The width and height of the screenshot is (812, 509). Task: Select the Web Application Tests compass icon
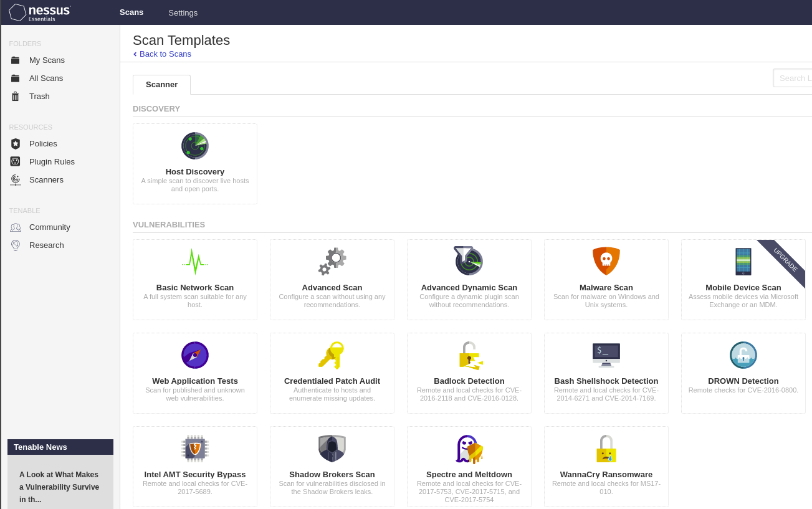pyautogui.click(x=195, y=355)
